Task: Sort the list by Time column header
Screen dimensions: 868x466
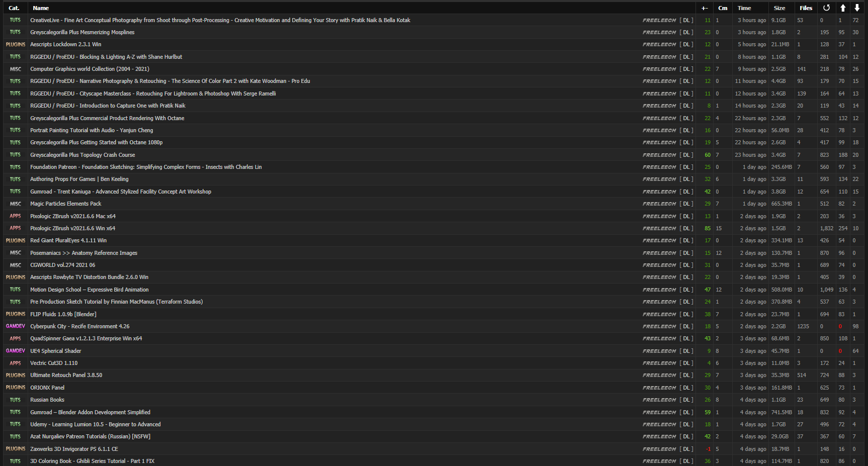Action: 744,8
